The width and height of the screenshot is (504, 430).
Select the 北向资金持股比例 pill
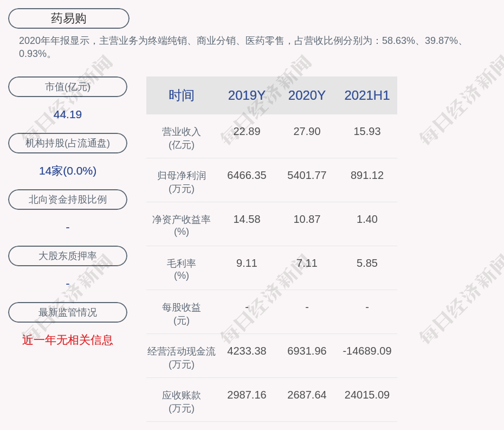coord(68,200)
